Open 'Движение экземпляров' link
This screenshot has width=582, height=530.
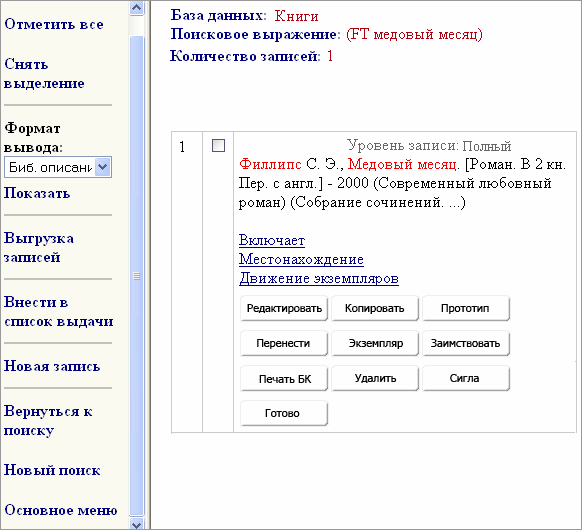pos(319,278)
